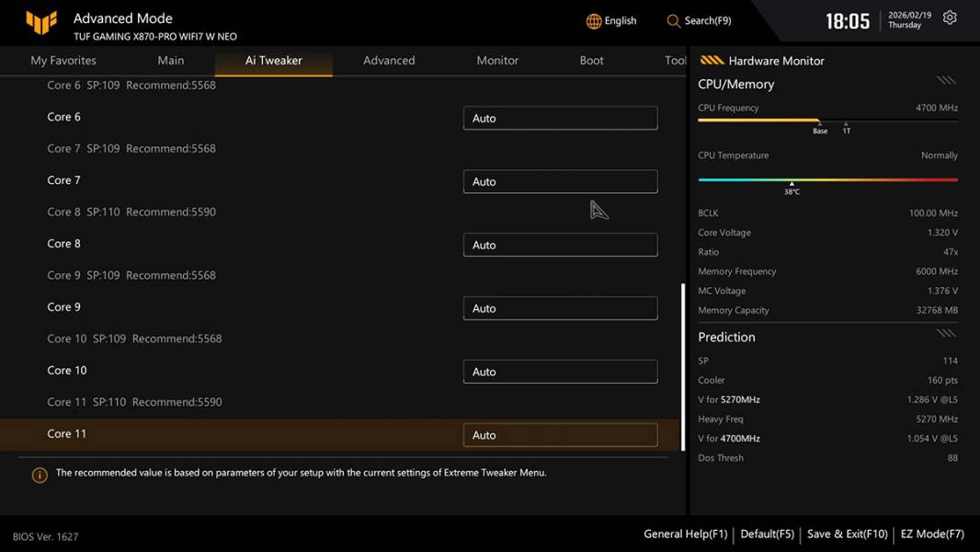
Task: Expand the Core 7 Auto dropdown
Action: pyautogui.click(x=560, y=181)
